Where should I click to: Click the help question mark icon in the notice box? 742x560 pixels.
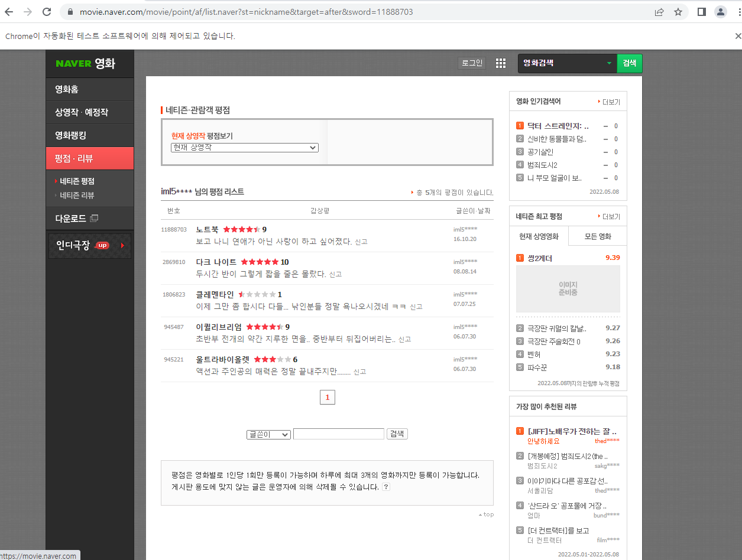(386, 487)
